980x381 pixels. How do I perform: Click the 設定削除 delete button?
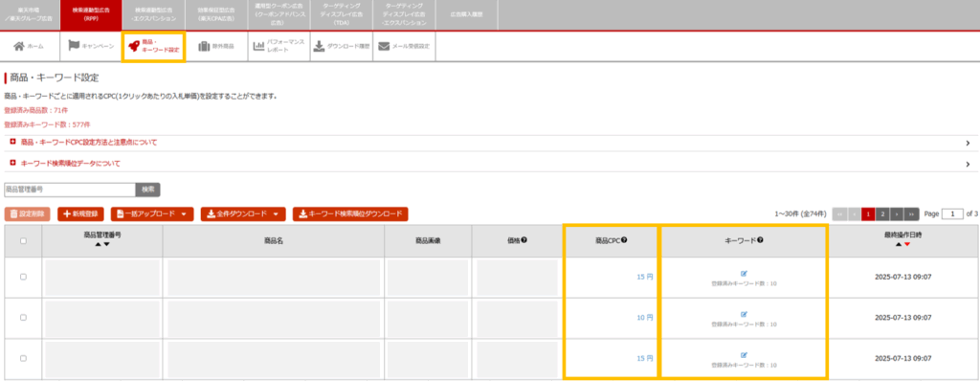(x=27, y=214)
